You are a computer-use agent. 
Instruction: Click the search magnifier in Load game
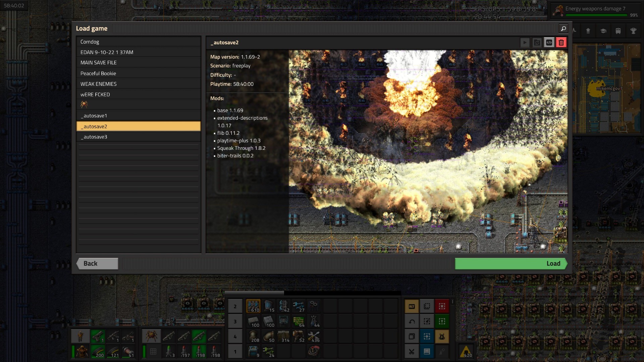[563, 29]
